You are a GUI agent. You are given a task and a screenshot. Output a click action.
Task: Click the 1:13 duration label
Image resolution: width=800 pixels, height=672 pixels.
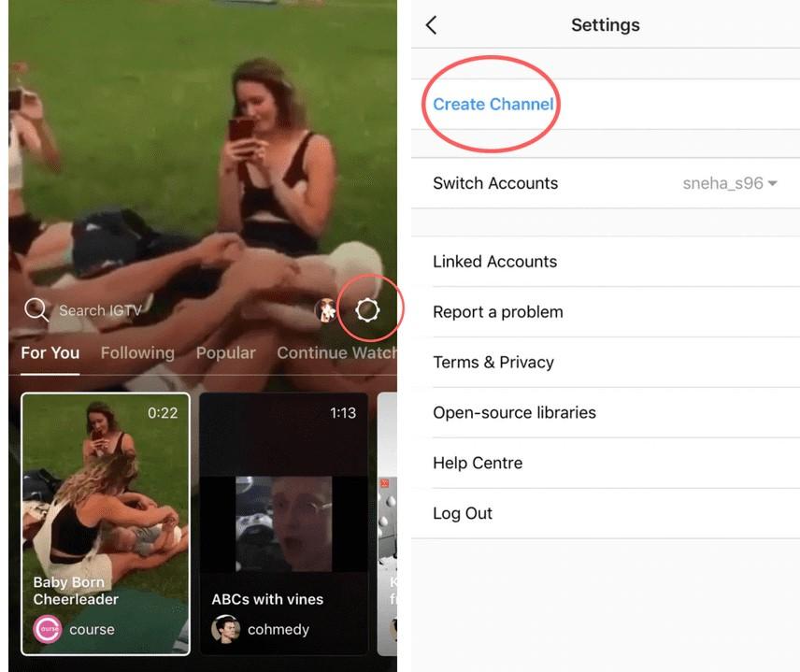click(343, 413)
